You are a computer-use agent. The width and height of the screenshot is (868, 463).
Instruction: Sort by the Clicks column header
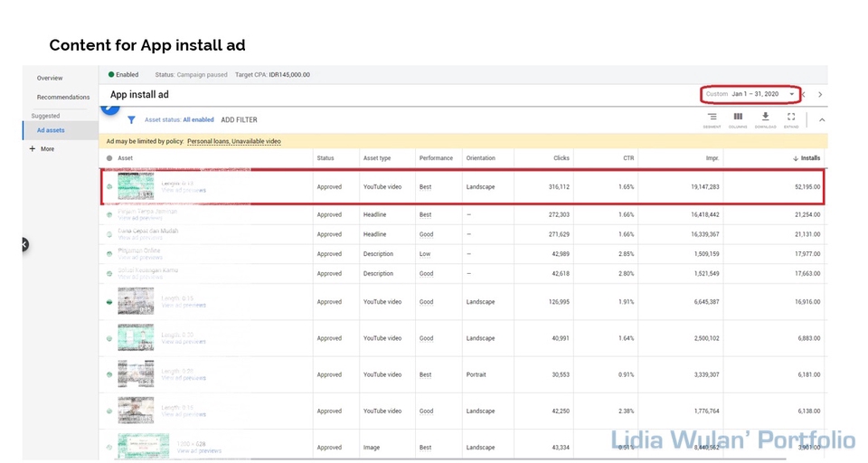[x=561, y=158]
